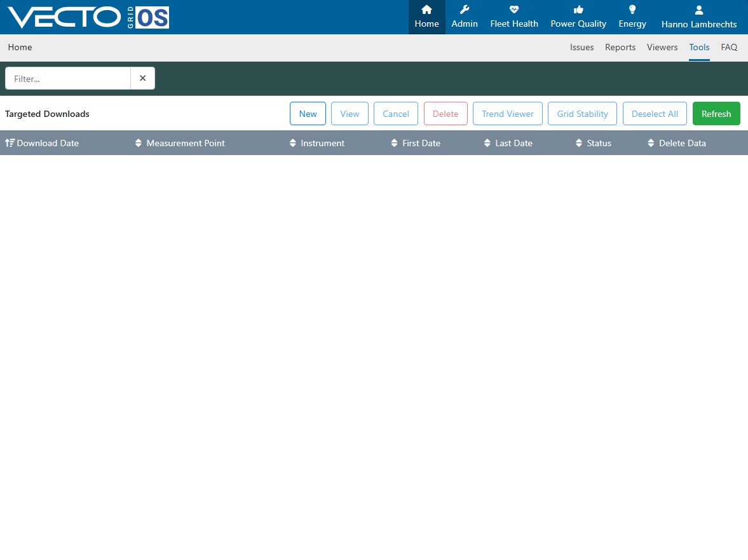748x560 pixels.
Task: Click the Home house icon
Action: click(x=426, y=10)
